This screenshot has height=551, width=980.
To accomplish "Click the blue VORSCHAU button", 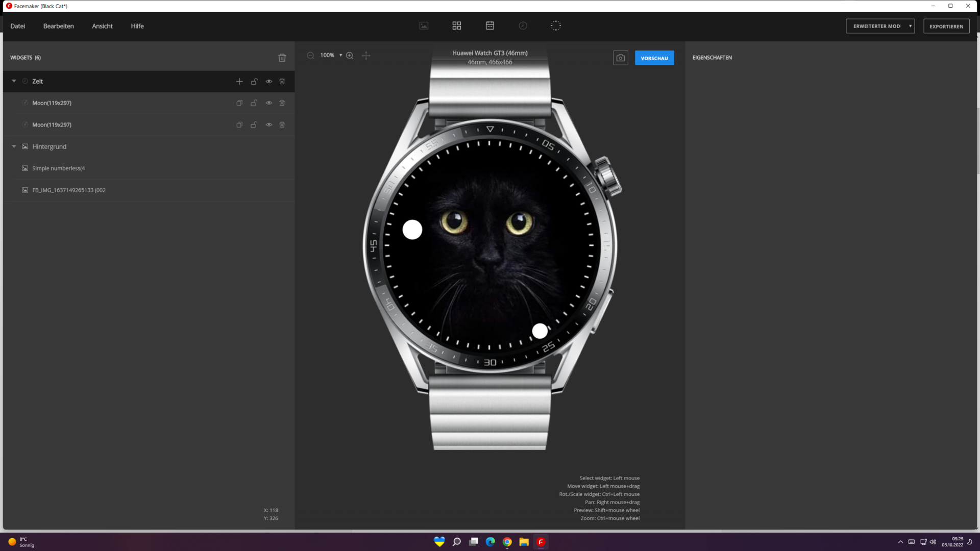I will click(x=654, y=58).
